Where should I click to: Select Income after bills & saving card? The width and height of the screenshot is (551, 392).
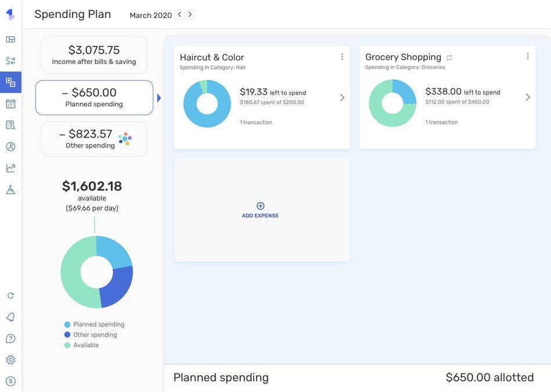[94, 55]
